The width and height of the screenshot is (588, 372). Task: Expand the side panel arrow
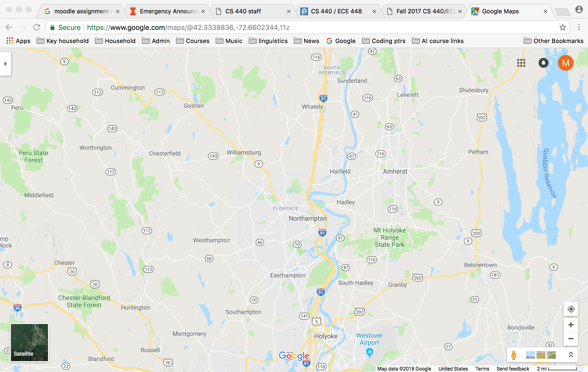tap(5, 64)
